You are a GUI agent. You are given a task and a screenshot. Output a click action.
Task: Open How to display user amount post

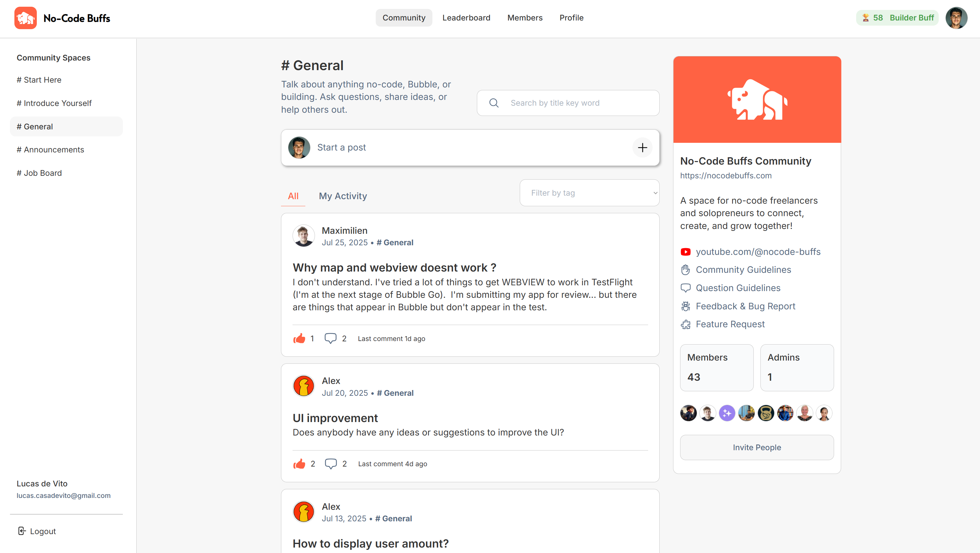[371, 543]
